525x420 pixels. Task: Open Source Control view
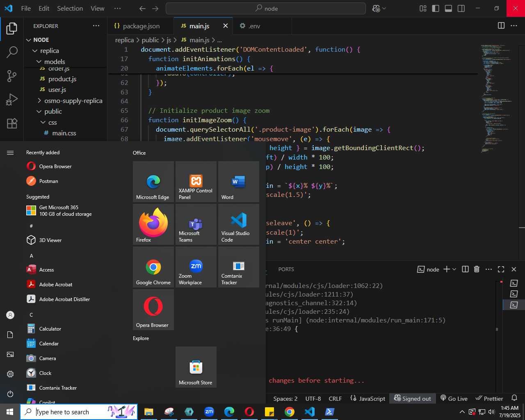(12, 76)
